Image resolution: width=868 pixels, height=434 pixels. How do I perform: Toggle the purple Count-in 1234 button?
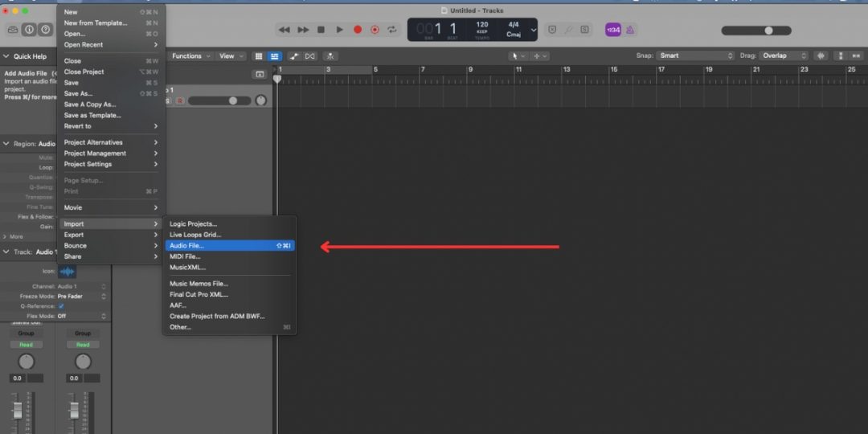(612, 30)
